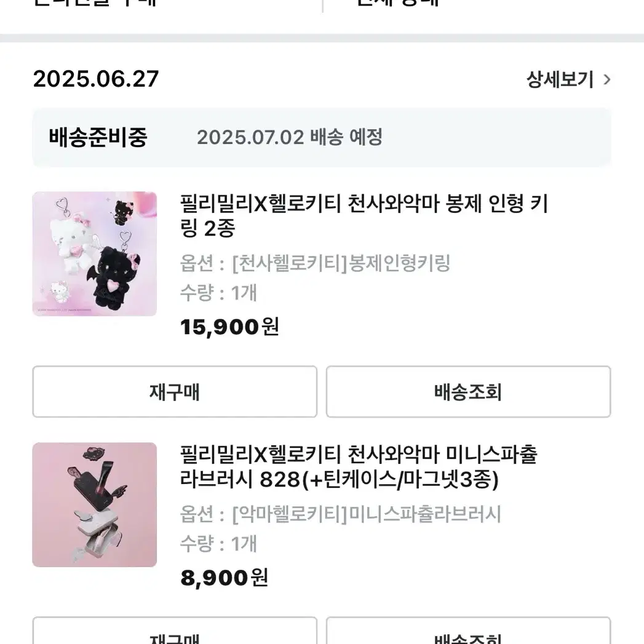This screenshot has width=644, height=644.
Task: Tap the 2025.07.02 배송 예정 delivery text
Action: point(290,137)
